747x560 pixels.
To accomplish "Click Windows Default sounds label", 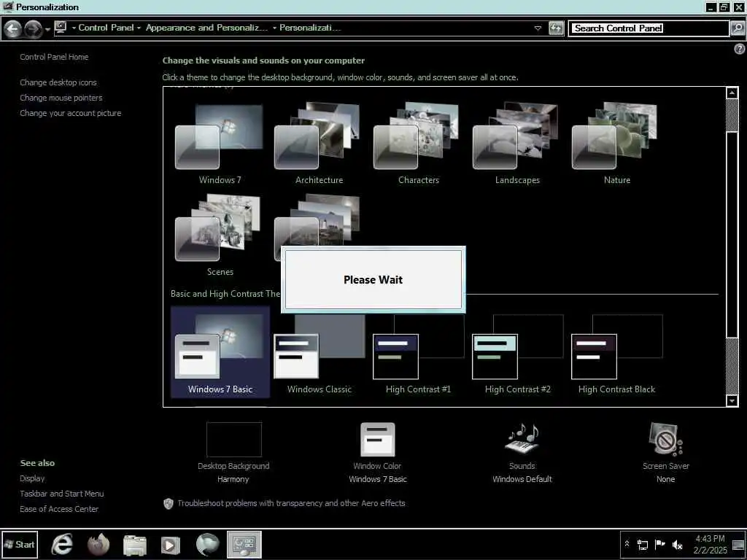I will tap(522, 479).
